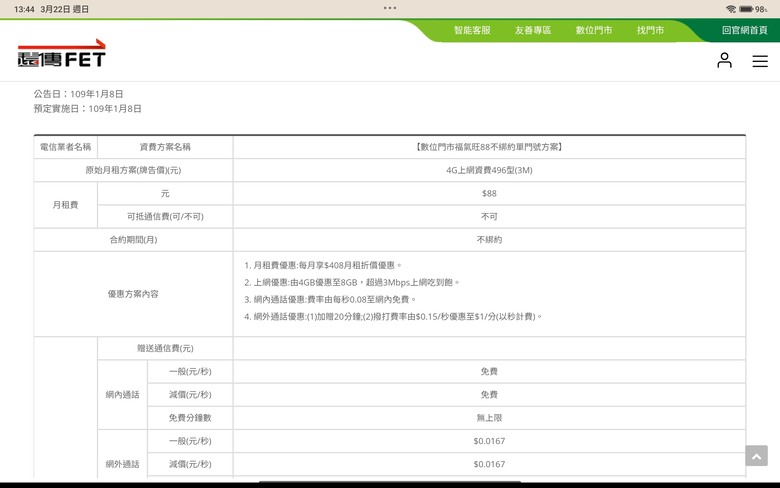Click the 合約期間(月) label
Screen dimensions: 780x488
pos(133,240)
